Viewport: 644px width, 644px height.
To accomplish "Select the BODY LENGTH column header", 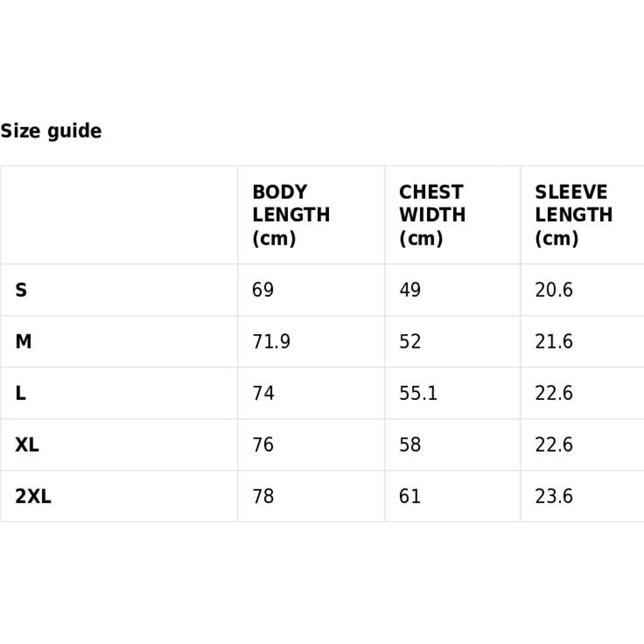I will pyautogui.click(x=291, y=215).
